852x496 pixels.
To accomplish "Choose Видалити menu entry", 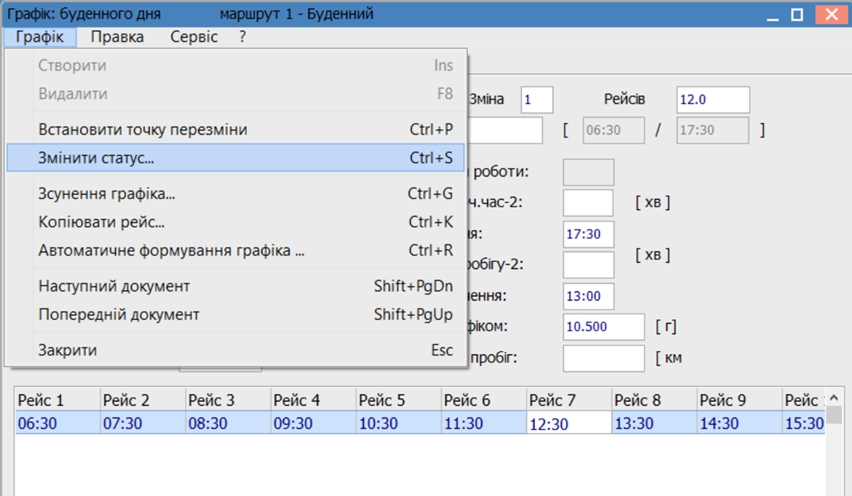I will click(x=236, y=94).
